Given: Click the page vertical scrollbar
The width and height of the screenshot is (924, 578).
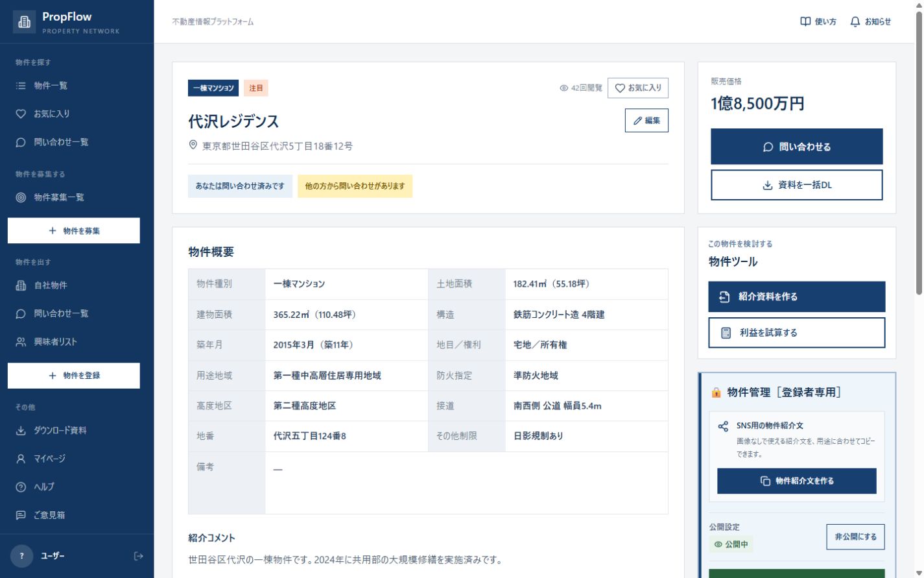Looking at the screenshot, I should (919, 152).
